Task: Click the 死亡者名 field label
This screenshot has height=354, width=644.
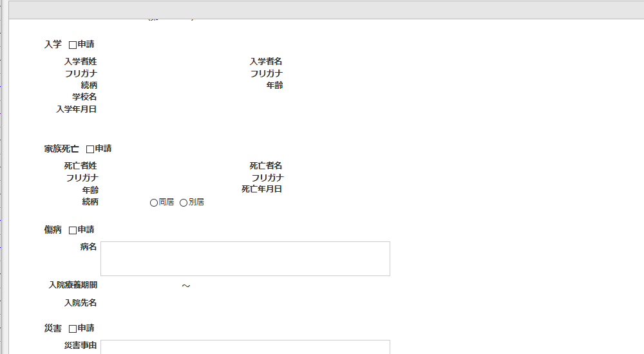Action: [x=266, y=166]
